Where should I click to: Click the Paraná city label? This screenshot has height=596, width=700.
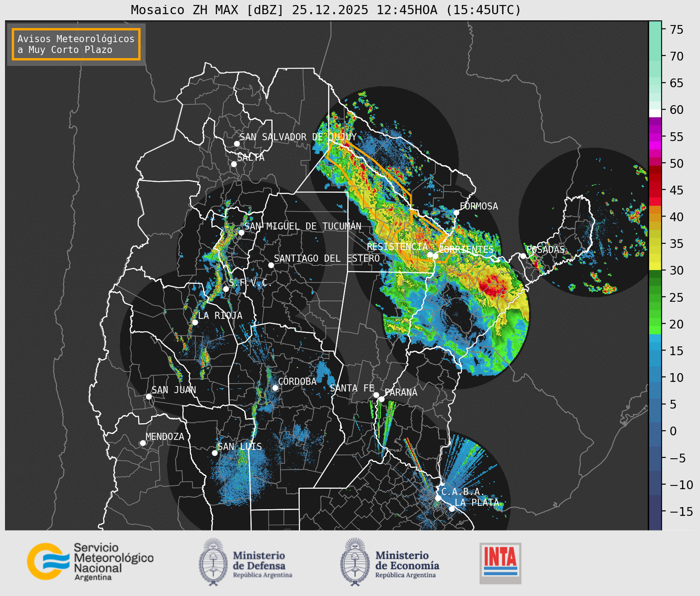pyautogui.click(x=401, y=392)
